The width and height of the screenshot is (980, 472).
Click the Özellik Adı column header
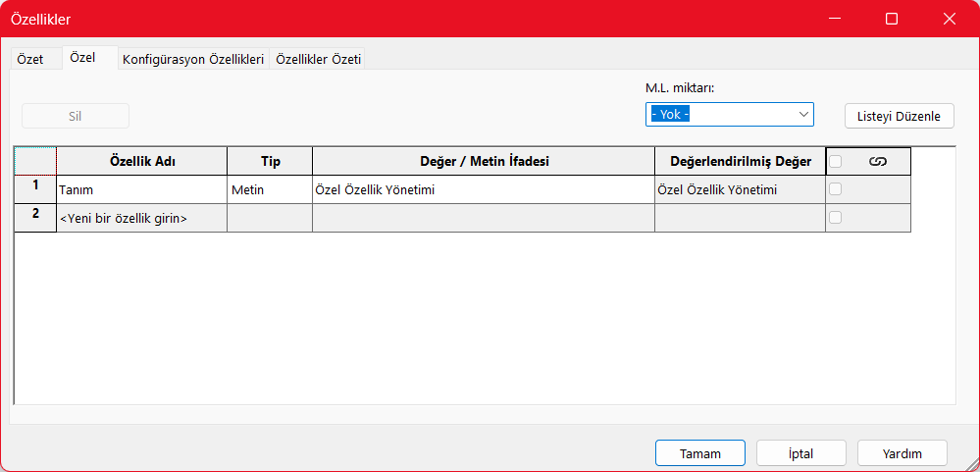(x=142, y=161)
